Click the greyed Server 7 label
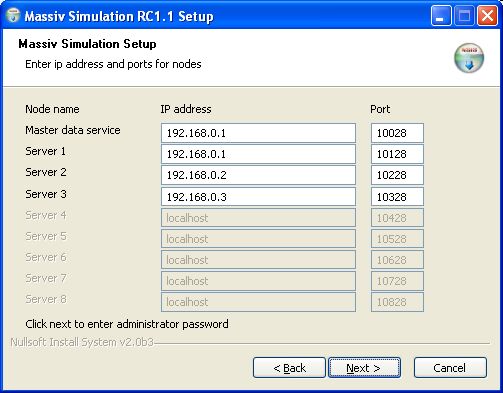This screenshot has height=393, width=503. [46, 278]
